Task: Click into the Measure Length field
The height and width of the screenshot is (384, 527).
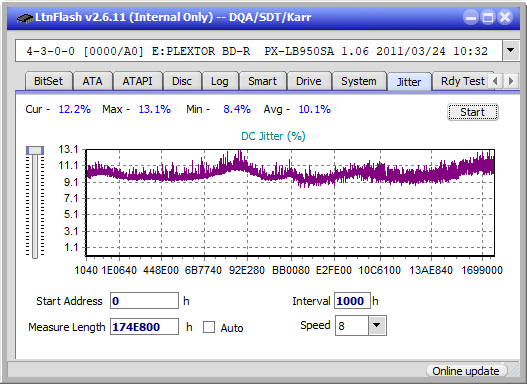Action: [144, 327]
